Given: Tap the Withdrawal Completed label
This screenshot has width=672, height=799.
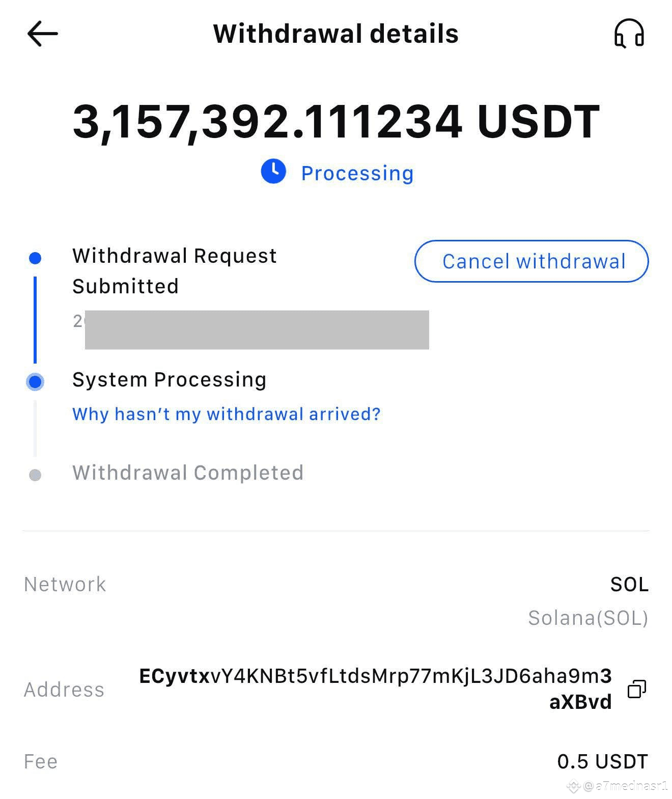Looking at the screenshot, I should 188,473.
